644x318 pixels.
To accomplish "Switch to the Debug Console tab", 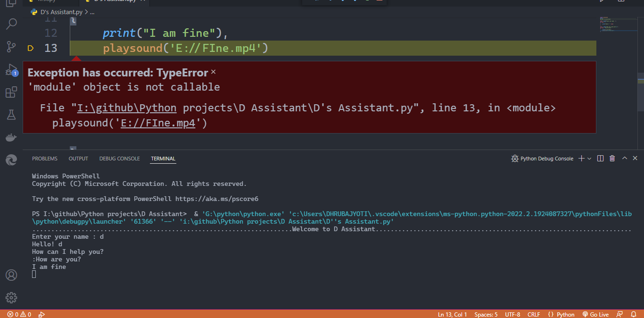I will (119, 159).
